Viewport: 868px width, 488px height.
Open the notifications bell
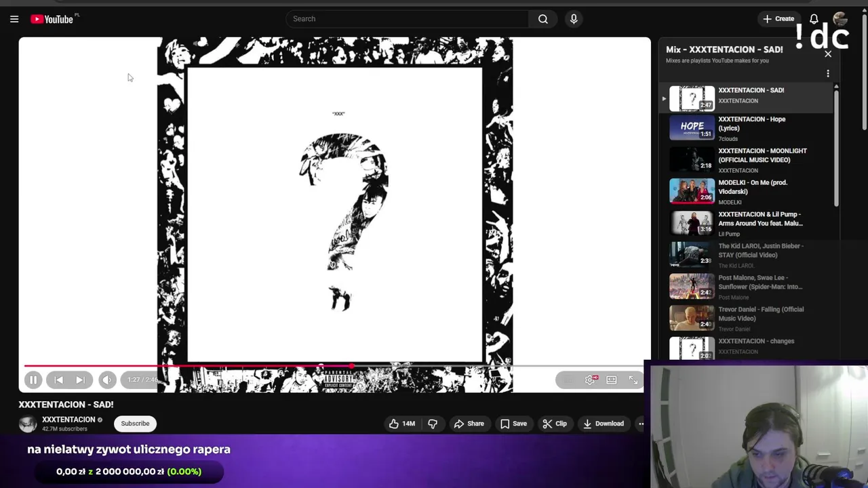click(x=814, y=19)
